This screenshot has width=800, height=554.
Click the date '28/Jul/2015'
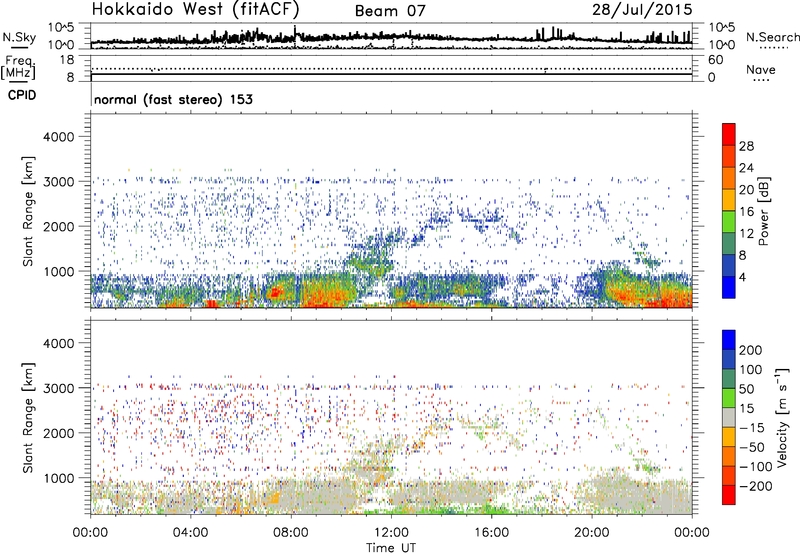point(642,10)
